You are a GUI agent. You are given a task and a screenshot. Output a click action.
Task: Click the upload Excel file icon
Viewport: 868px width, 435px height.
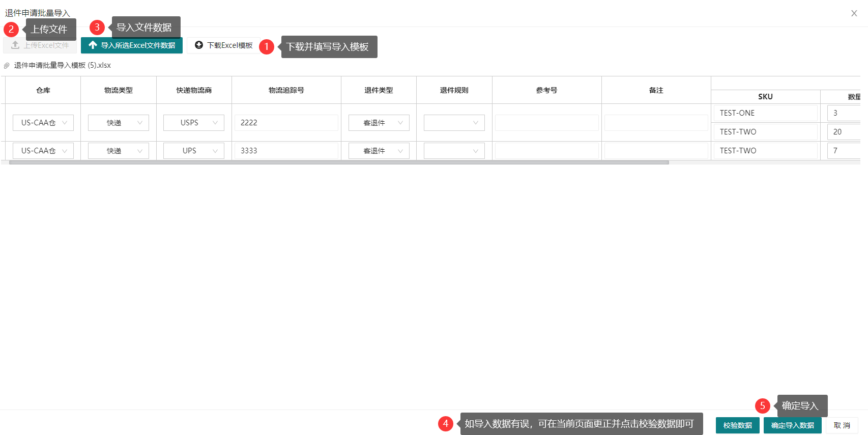click(15, 45)
